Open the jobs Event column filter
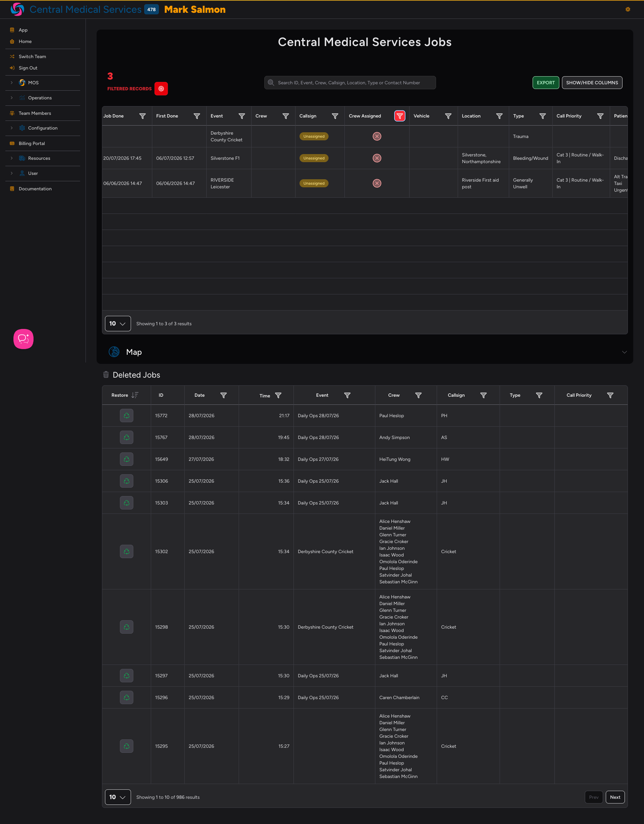644x824 pixels. point(242,116)
